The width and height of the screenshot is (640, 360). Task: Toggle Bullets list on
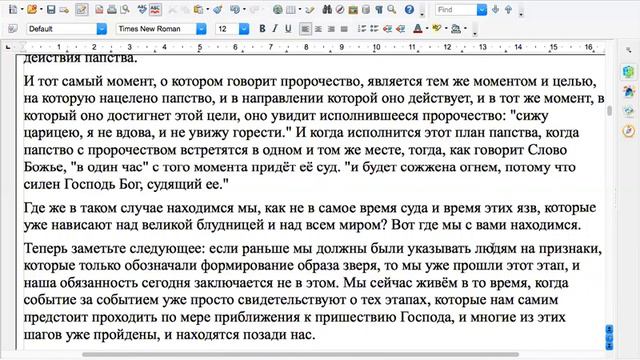coord(374,29)
